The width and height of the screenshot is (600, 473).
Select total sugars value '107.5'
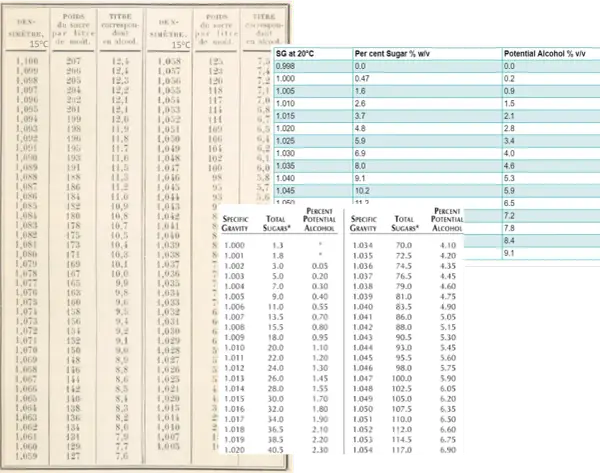tap(402, 409)
